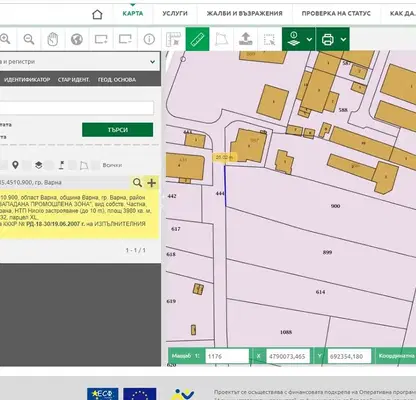This screenshot has height=400, width=416.
Task: Open ЖАЛБИ И ВЪЗРАЖЕНИЯ section
Action: click(x=244, y=14)
